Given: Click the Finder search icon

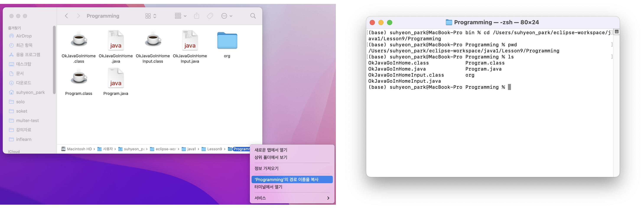Looking at the screenshot, I should (253, 16).
